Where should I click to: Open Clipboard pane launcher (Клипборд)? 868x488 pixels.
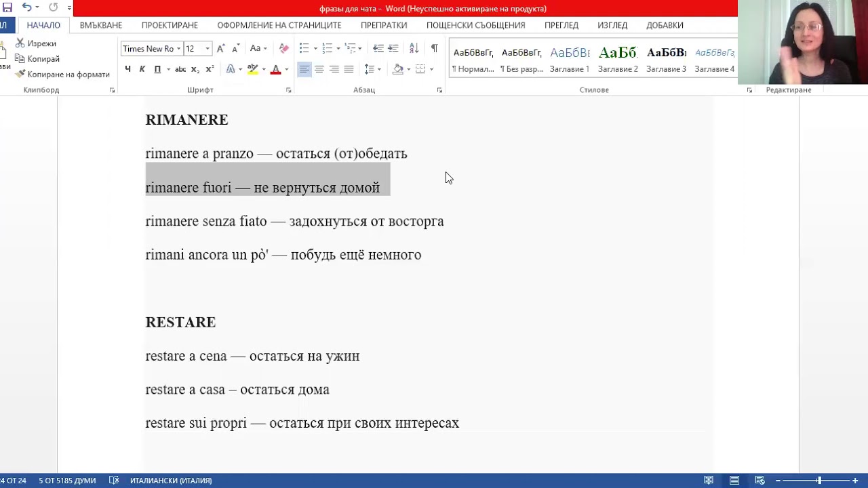[x=113, y=90]
